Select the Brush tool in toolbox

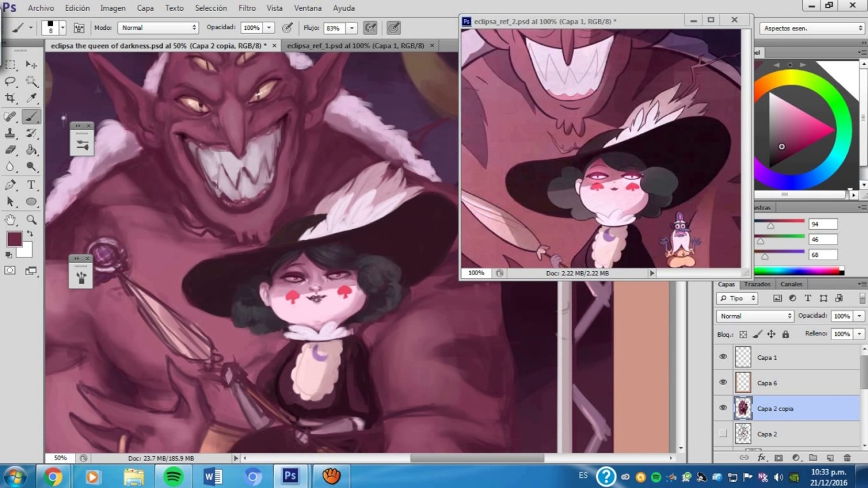[x=31, y=117]
